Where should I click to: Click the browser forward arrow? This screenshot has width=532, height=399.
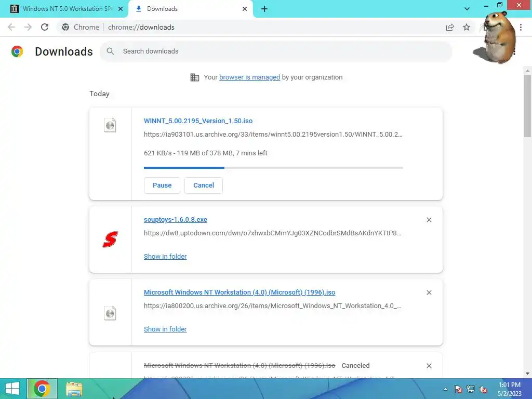point(28,27)
